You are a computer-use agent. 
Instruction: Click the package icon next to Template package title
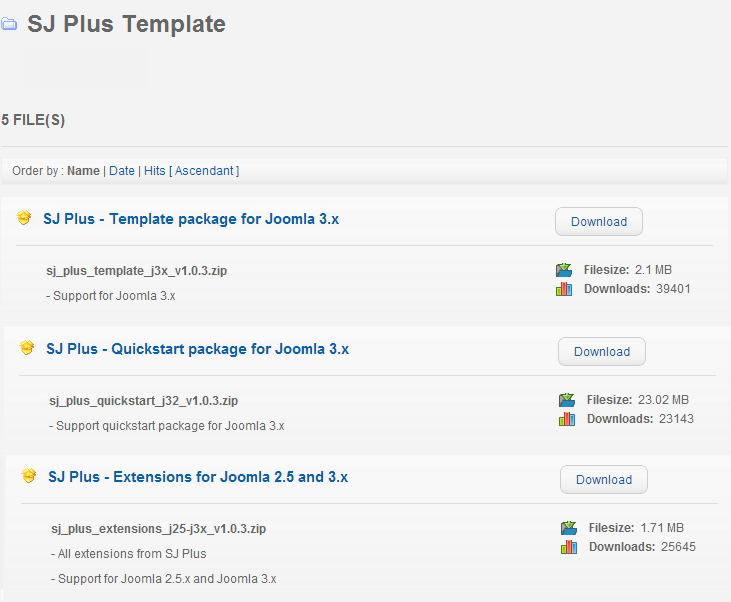pyautogui.click(x=24, y=218)
